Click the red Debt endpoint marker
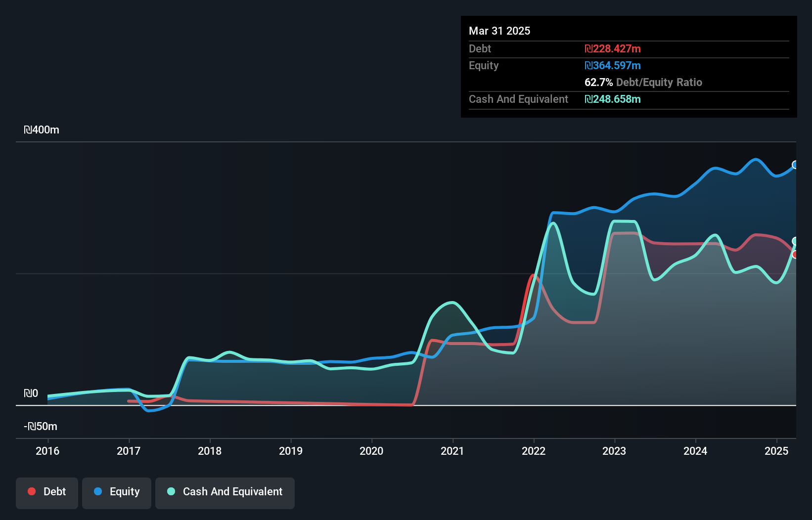The width and height of the screenshot is (812, 520). [x=795, y=255]
